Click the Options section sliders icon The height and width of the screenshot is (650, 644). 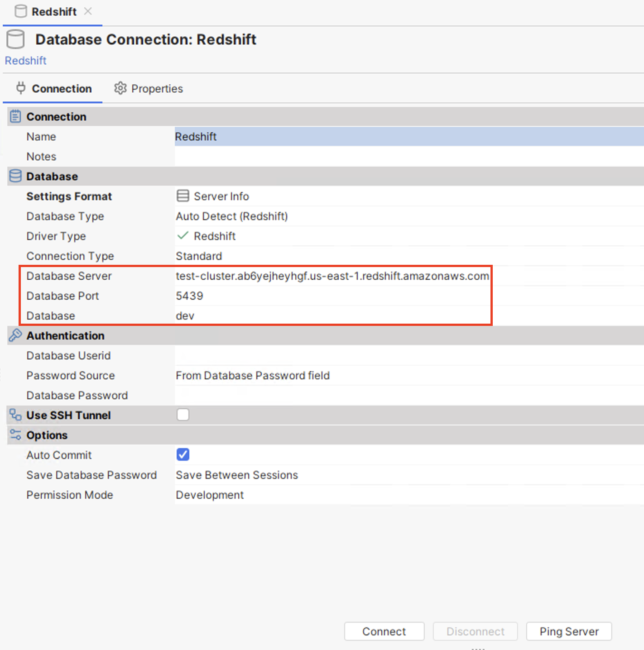pyautogui.click(x=15, y=435)
